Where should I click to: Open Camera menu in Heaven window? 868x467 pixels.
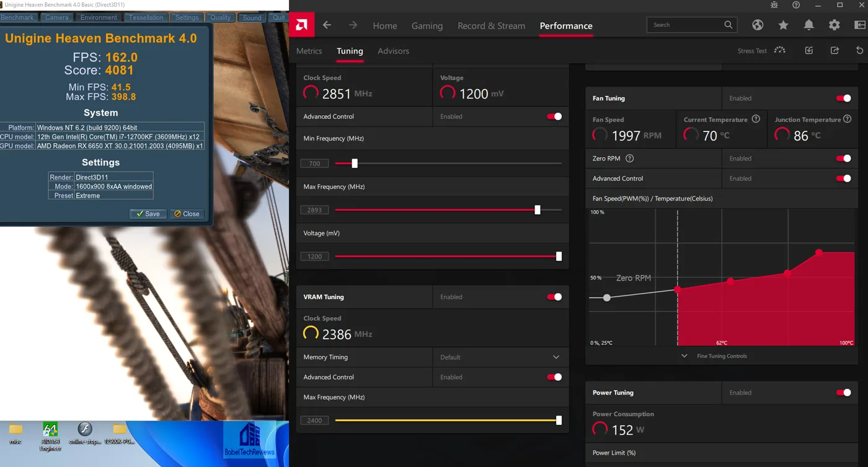click(57, 17)
